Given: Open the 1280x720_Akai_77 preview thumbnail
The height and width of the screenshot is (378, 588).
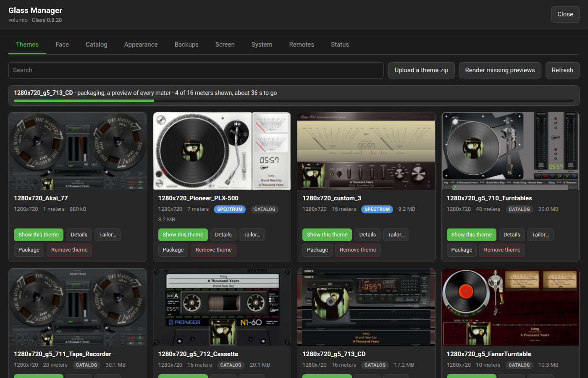Looking at the screenshot, I should pyautogui.click(x=78, y=151).
